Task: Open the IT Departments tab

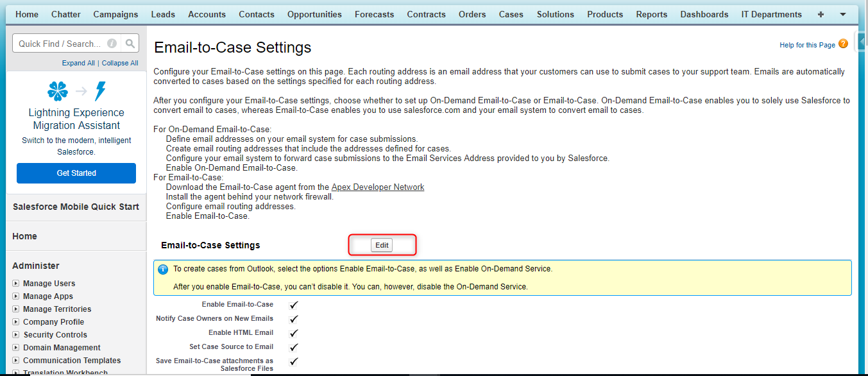Action: point(772,14)
